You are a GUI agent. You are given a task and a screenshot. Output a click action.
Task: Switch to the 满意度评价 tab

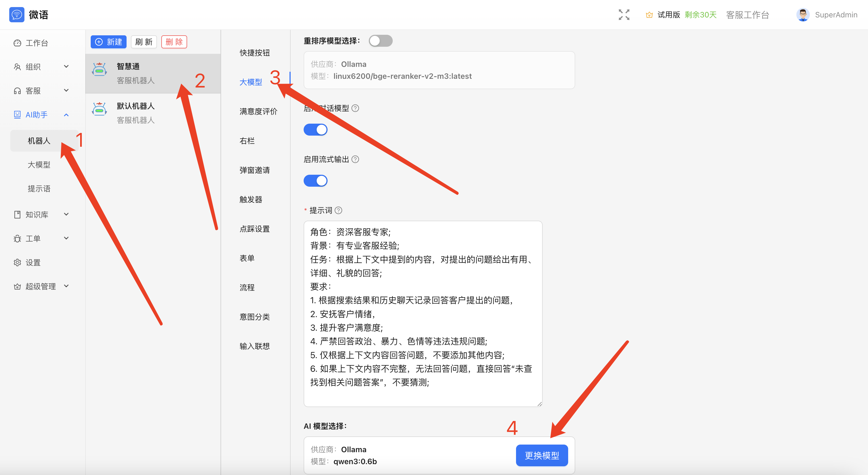257,111
